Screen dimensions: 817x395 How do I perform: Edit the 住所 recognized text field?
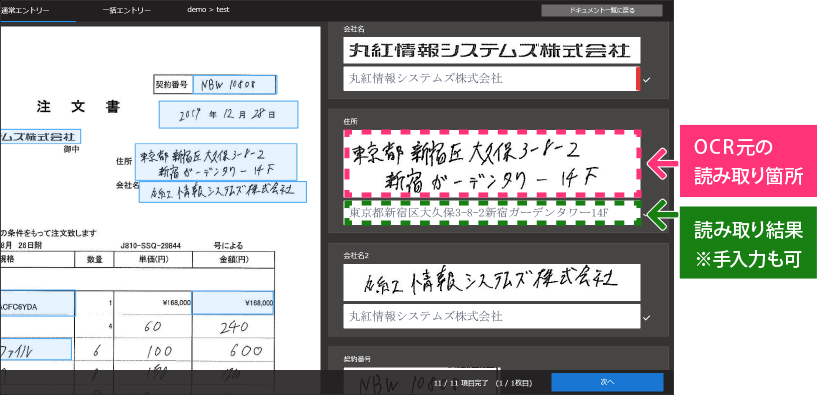(492, 213)
